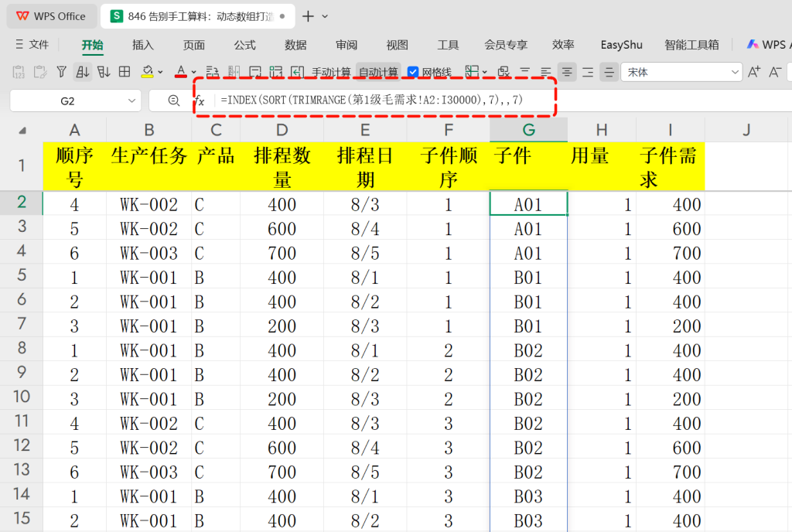Open the 效率 ribbon tab

[563, 45]
